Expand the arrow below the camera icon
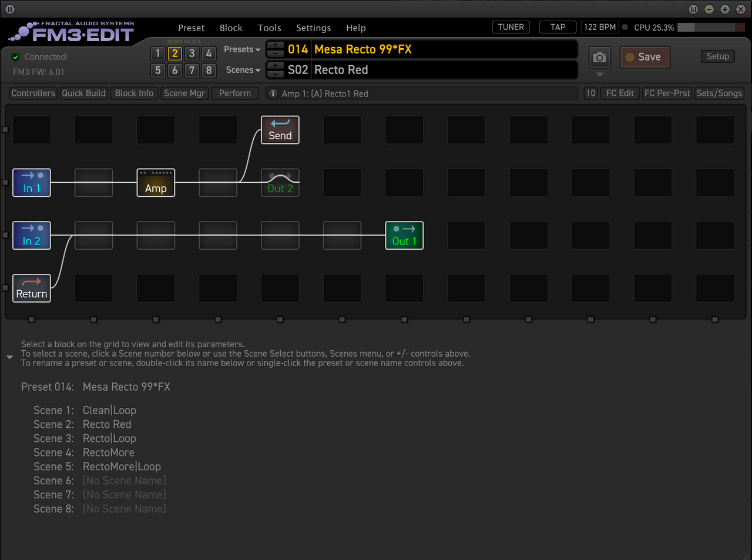The height and width of the screenshot is (560, 752). (599, 75)
